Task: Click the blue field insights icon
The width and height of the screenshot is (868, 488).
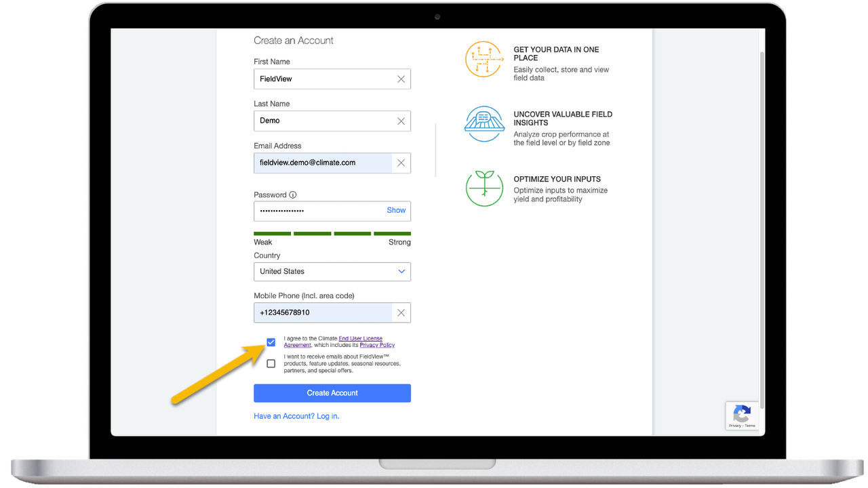Action: pos(484,123)
